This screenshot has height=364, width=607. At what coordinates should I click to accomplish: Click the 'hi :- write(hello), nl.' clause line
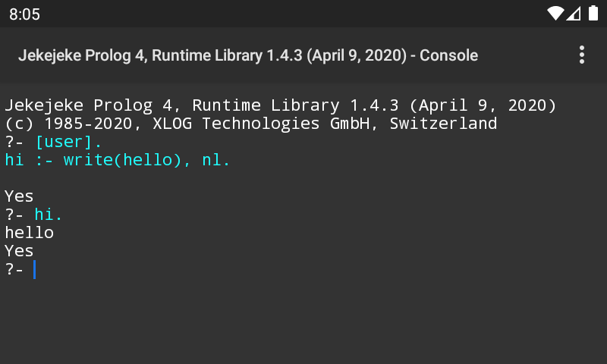(x=117, y=160)
